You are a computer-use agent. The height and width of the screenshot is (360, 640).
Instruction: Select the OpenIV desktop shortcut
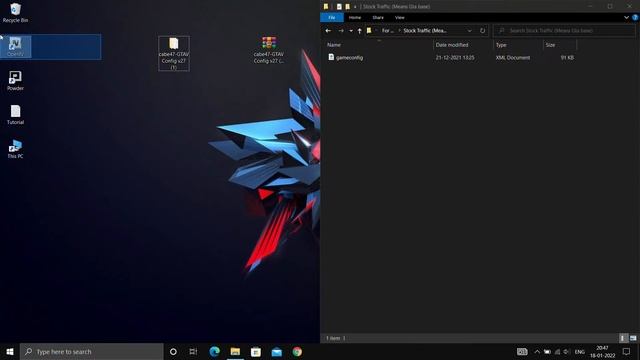click(15, 47)
